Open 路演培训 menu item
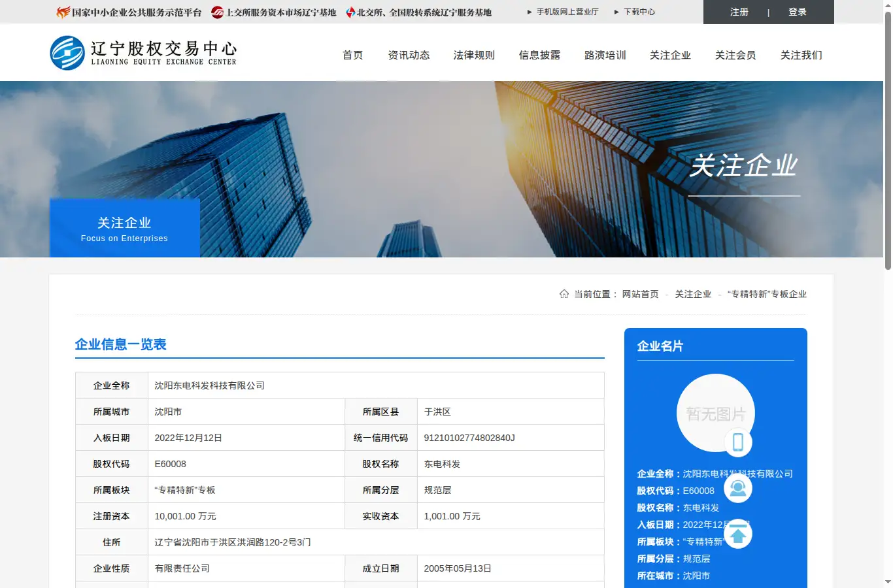Screen dimensions: 893x588 (x=605, y=55)
